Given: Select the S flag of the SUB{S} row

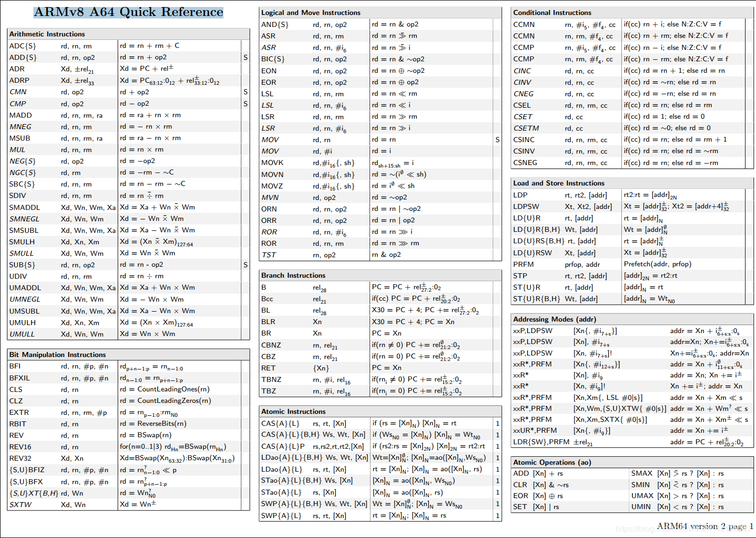Looking at the screenshot, I should pos(245,265).
